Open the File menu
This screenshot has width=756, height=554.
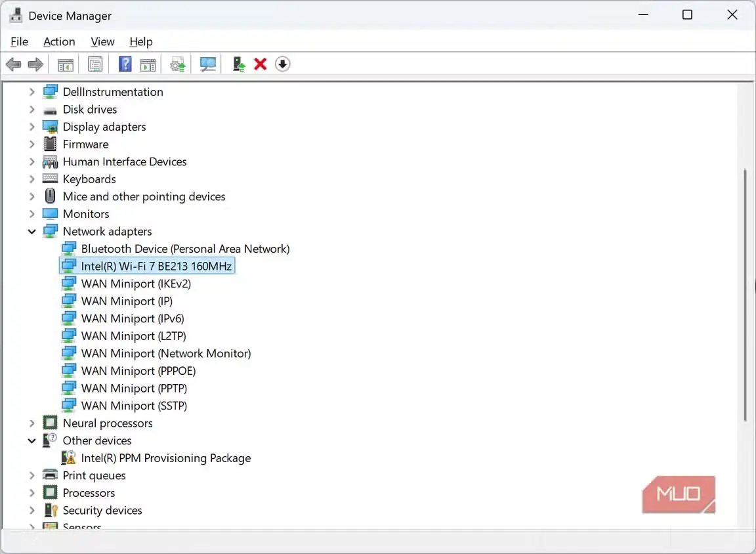(19, 42)
